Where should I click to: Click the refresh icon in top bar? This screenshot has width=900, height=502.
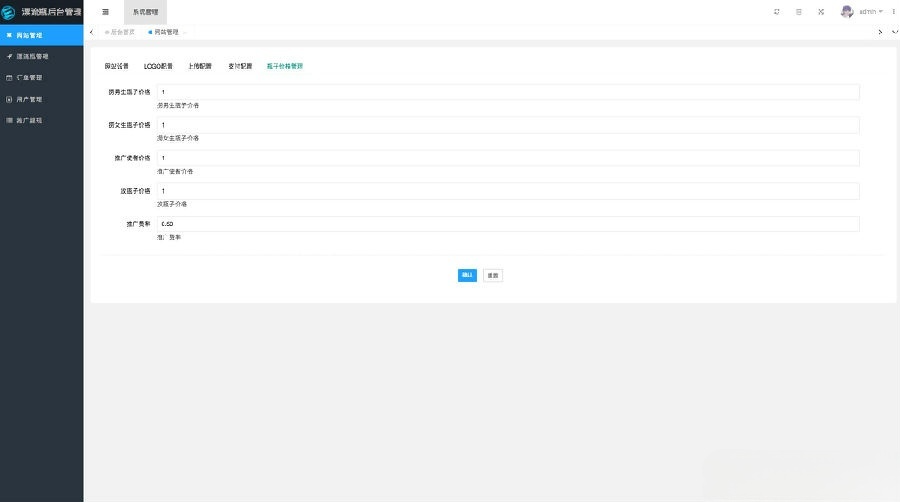coord(776,12)
